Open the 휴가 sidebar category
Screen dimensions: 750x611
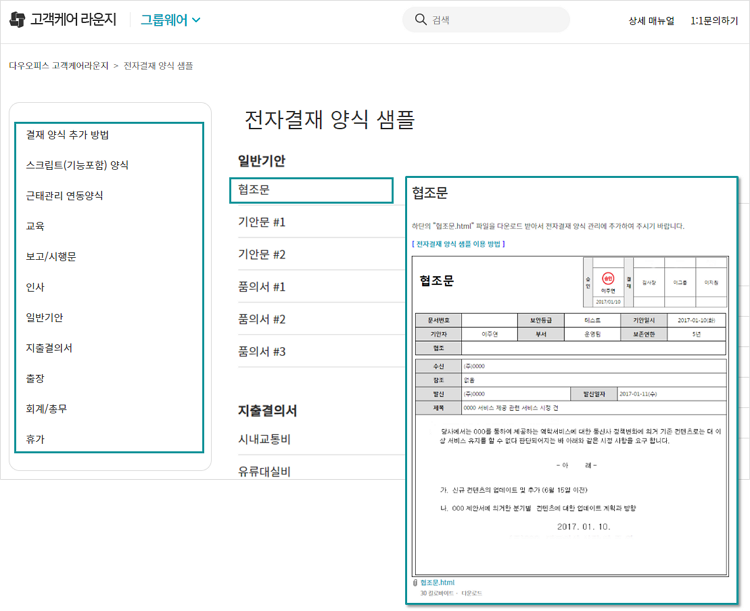click(x=35, y=439)
